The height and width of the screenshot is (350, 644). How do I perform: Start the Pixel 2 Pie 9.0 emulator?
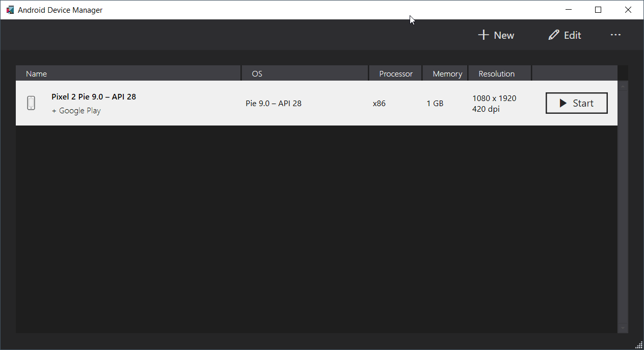point(576,103)
